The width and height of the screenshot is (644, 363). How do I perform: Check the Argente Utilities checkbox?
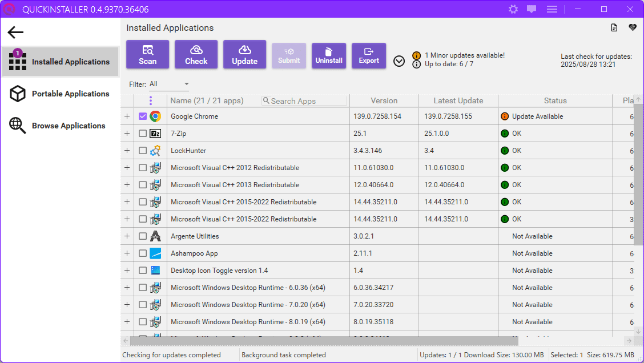pyautogui.click(x=143, y=236)
